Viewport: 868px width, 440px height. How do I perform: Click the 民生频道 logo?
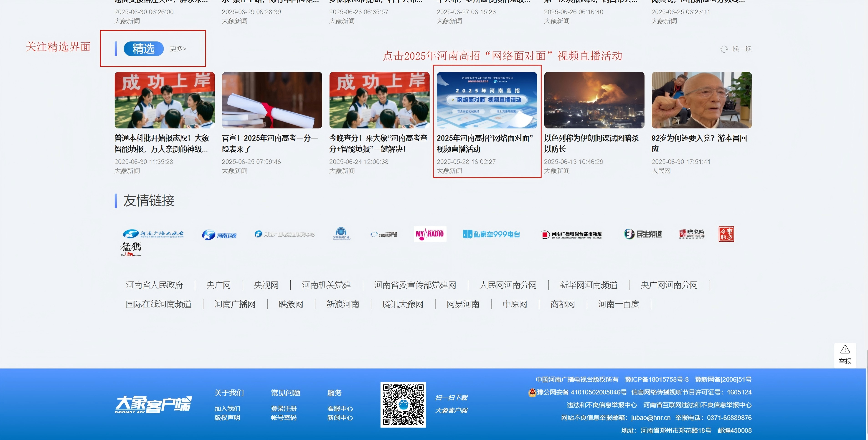coord(643,234)
